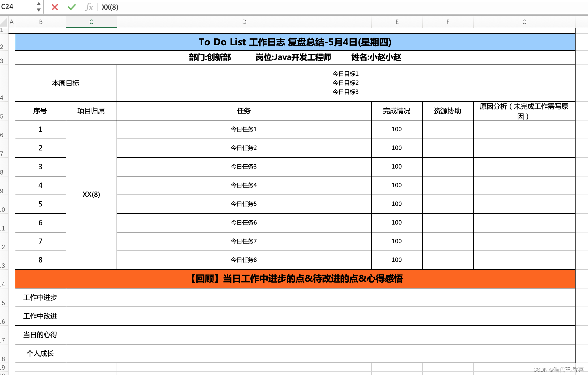This screenshot has width=588, height=375.
Task: Click the To Do List title cell
Action: tap(295, 42)
